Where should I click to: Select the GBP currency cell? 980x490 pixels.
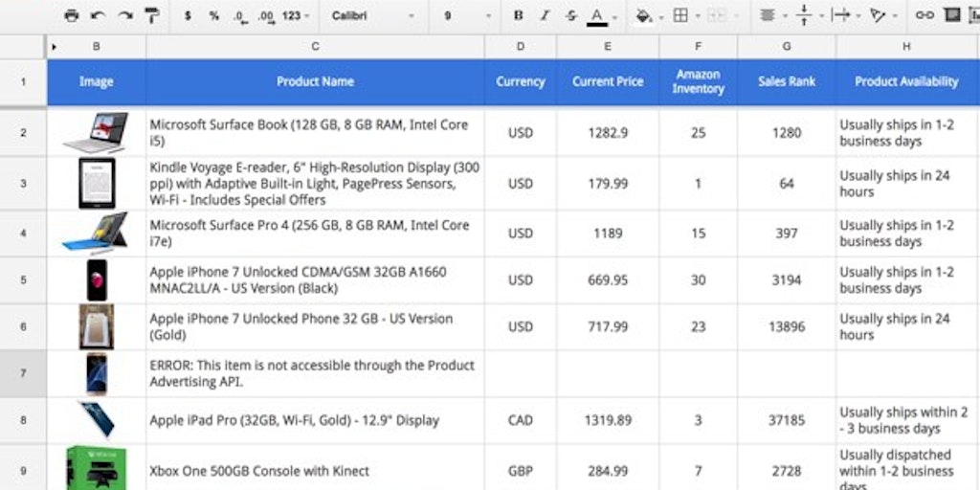pyautogui.click(x=521, y=467)
